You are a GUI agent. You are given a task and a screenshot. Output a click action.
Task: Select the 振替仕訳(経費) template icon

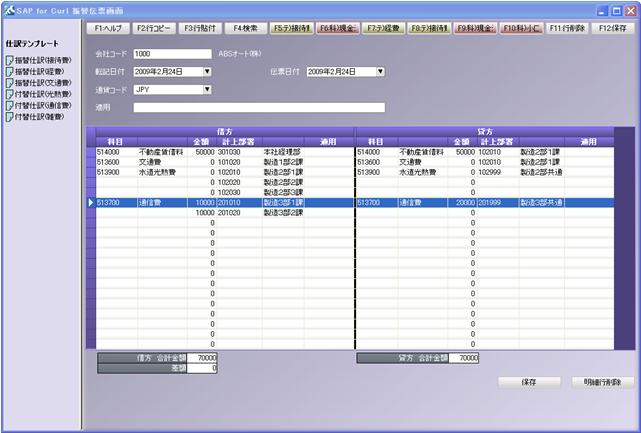[x=9, y=70]
